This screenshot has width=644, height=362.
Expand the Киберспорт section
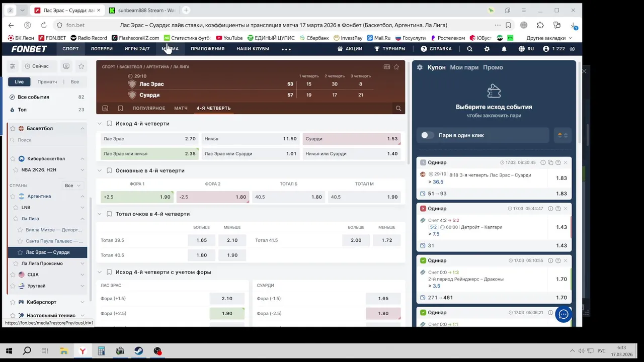coord(83,302)
